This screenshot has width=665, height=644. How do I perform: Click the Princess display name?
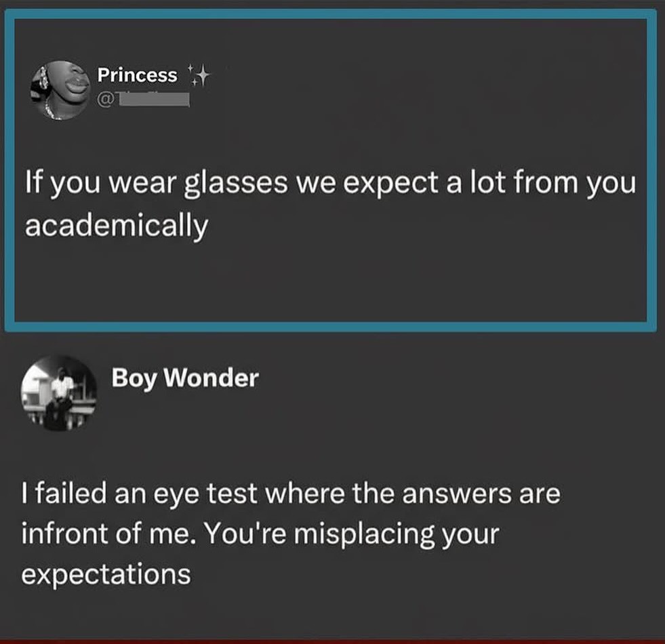[137, 75]
